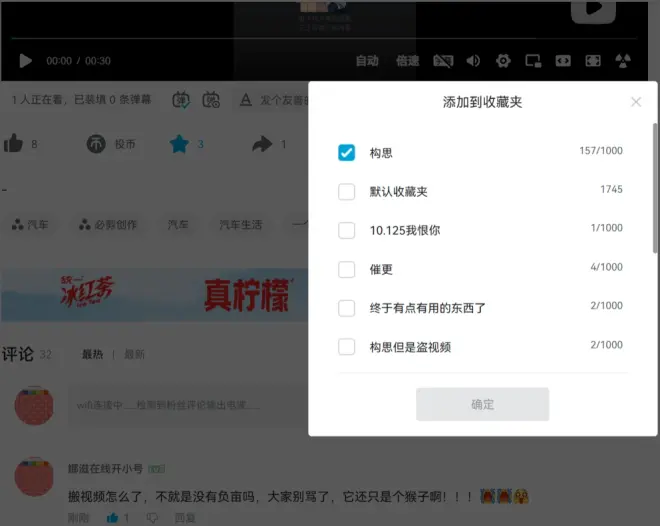This screenshot has height=526, width=660.
Task: Open the 倍速 playback speed menu
Action: coord(407,61)
